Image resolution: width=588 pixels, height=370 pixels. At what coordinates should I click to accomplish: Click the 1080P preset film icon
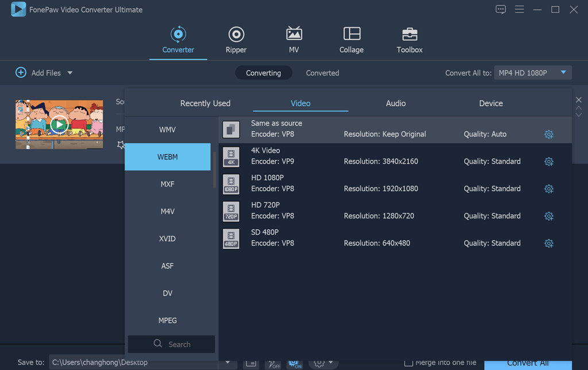tap(231, 184)
